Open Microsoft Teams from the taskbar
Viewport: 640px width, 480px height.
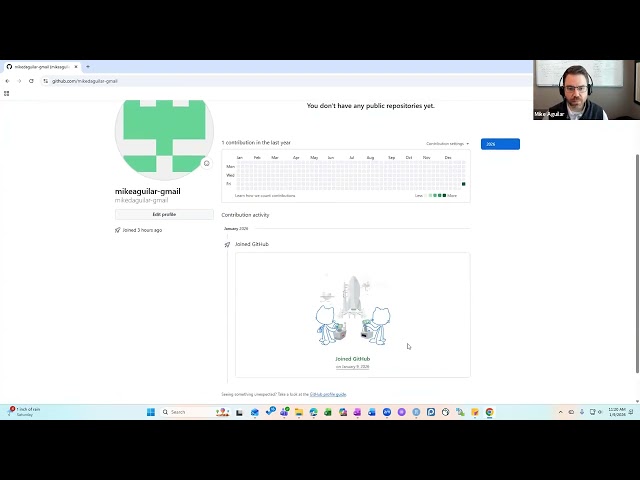pyautogui.click(x=284, y=411)
